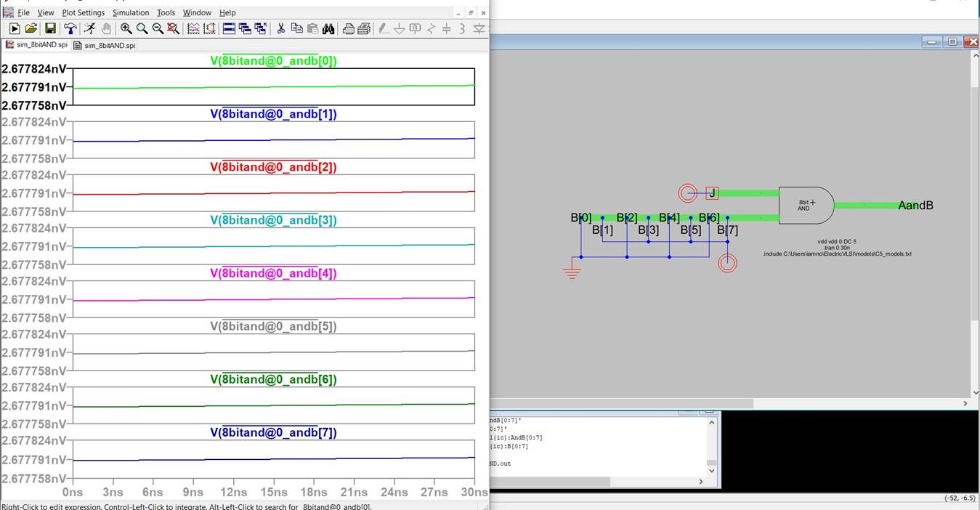Open the Tools menu

click(x=166, y=12)
